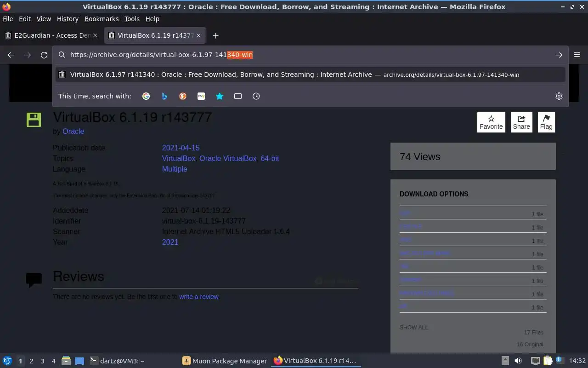
Task: Close the E2Guardian Access Denied tab
Action: pyautogui.click(x=95, y=35)
